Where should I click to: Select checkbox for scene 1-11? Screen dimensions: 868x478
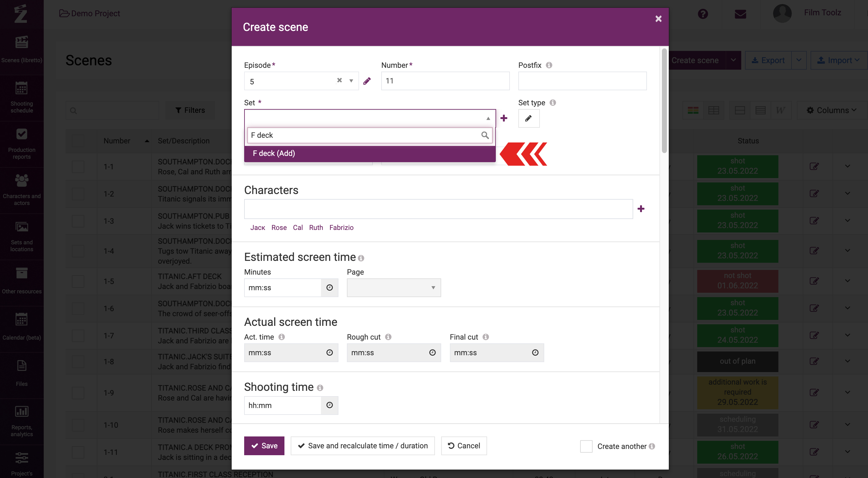(78, 452)
